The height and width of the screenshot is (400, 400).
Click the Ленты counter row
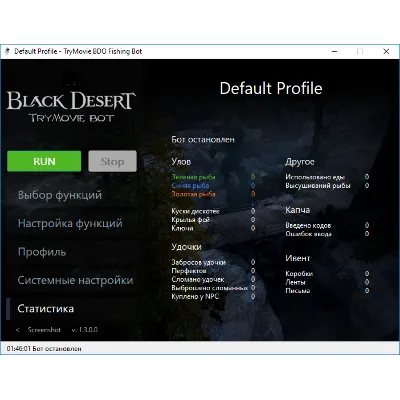(327, 282)
